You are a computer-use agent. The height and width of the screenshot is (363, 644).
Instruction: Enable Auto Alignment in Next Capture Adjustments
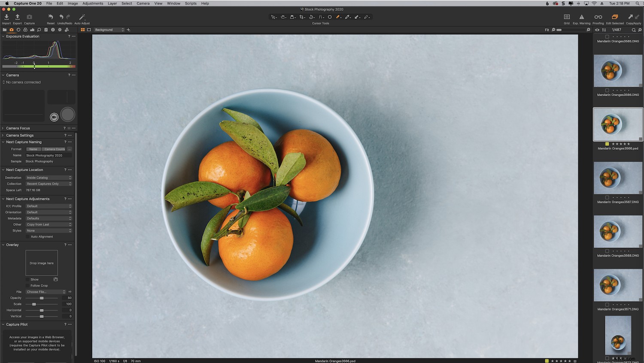click(x=27, y=236)
